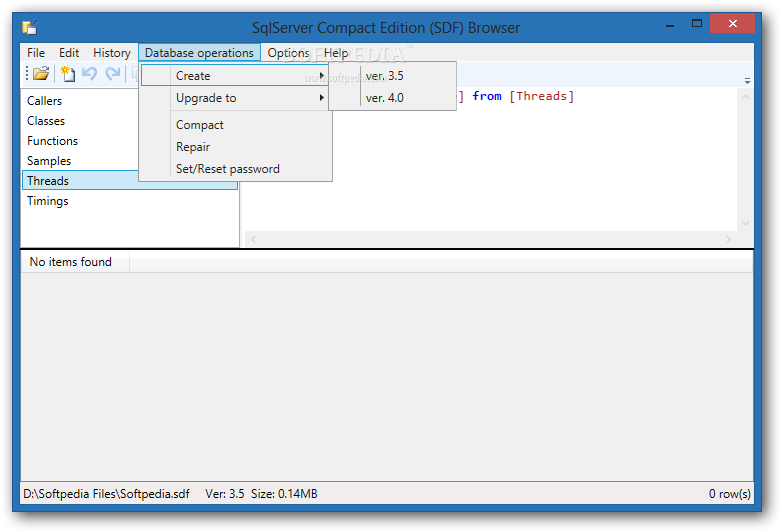Open the toolbar overflow arrow at right
782x532 pixels.
tap(747, 81)
